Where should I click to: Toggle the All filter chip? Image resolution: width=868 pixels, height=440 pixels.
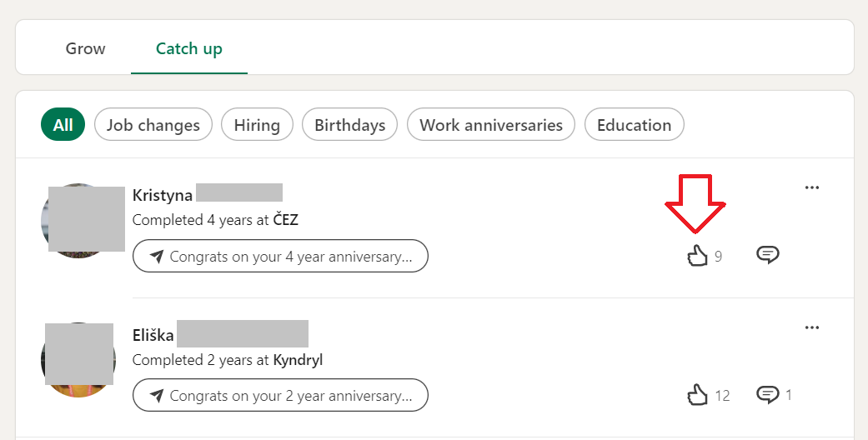(x=63, y=124)
